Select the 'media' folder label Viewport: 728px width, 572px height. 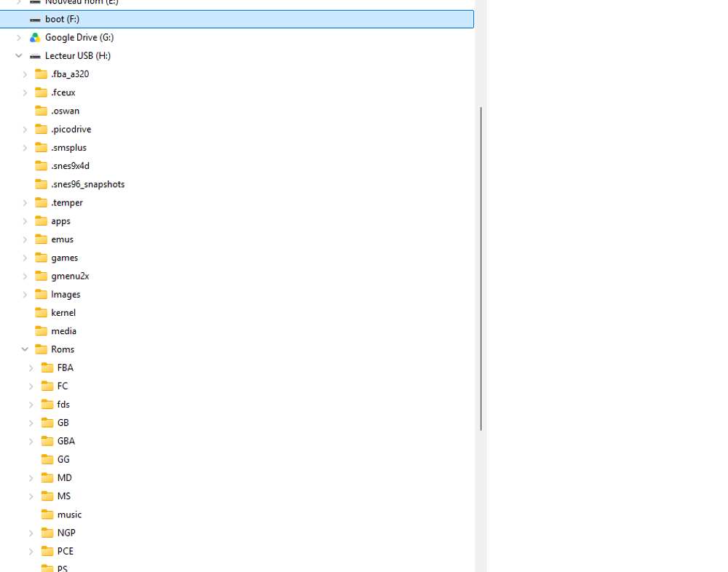(63, 331)
